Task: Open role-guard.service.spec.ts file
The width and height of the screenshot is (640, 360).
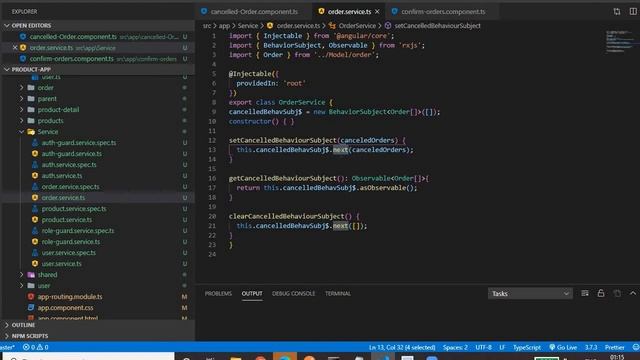Action: tap(78, 231)
